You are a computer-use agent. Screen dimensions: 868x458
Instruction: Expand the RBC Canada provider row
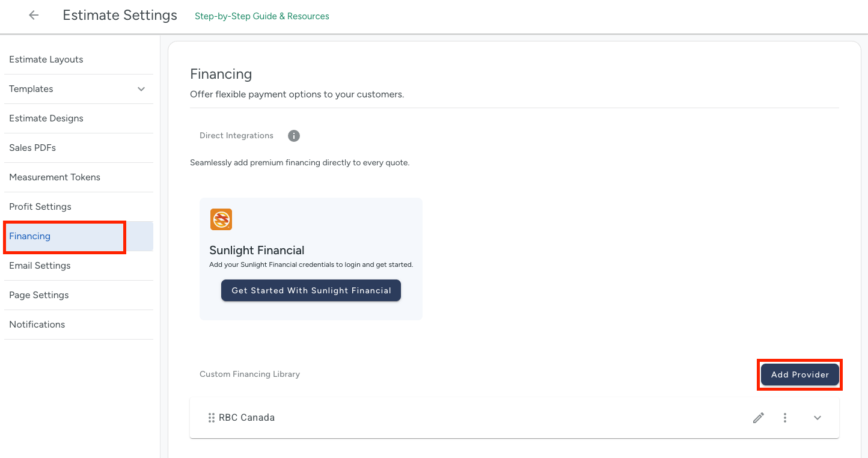(818, 418)
